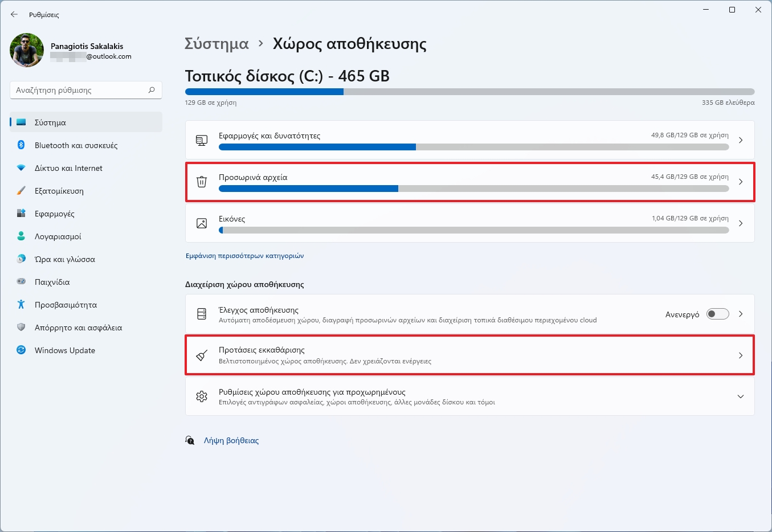Click the Αναζήτηση ρύθμισης search field
The width and height of the screenshot is (772, 532).
click(x=80, y=90)
